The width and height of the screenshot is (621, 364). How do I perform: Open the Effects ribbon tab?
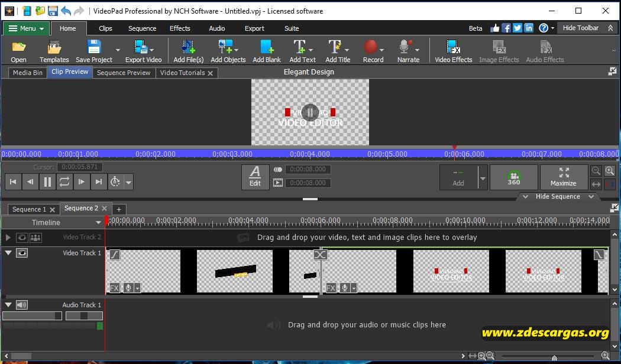tap(180, 28)
